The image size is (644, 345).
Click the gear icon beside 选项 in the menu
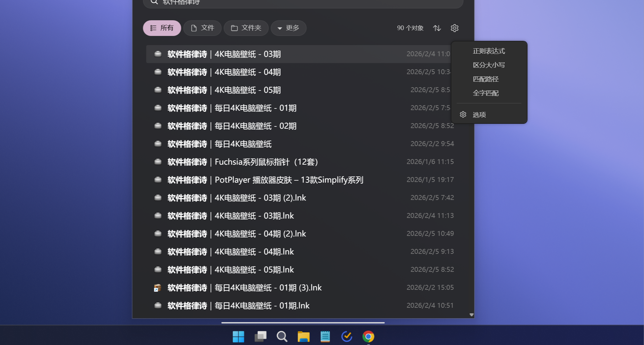[x=463, y=114]
